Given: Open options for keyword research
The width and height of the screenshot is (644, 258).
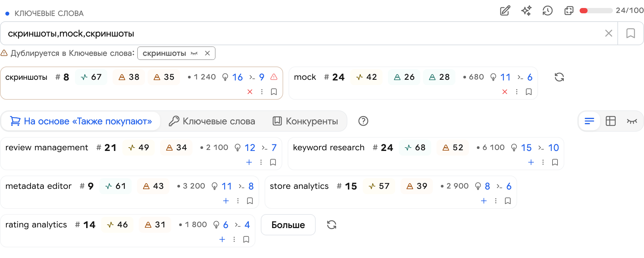Looking at the screenshot, I should [x=543, y=162].
